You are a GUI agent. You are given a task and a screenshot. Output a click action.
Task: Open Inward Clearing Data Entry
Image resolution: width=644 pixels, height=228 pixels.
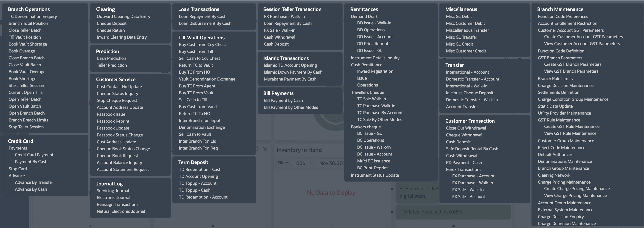[122, 37]
